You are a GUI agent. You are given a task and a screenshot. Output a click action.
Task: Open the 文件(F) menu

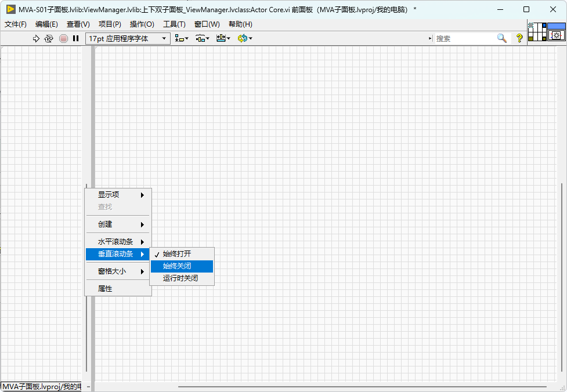[16, 24]
